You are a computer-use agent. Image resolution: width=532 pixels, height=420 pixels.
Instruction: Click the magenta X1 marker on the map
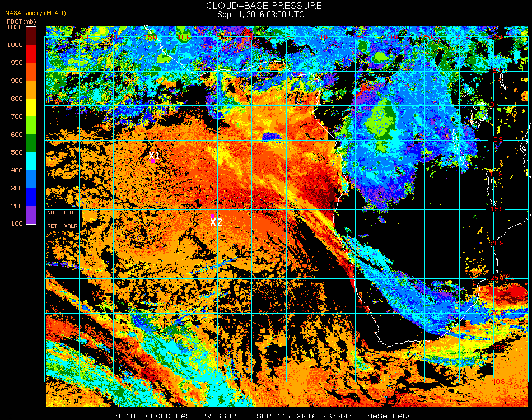(153, 161)
